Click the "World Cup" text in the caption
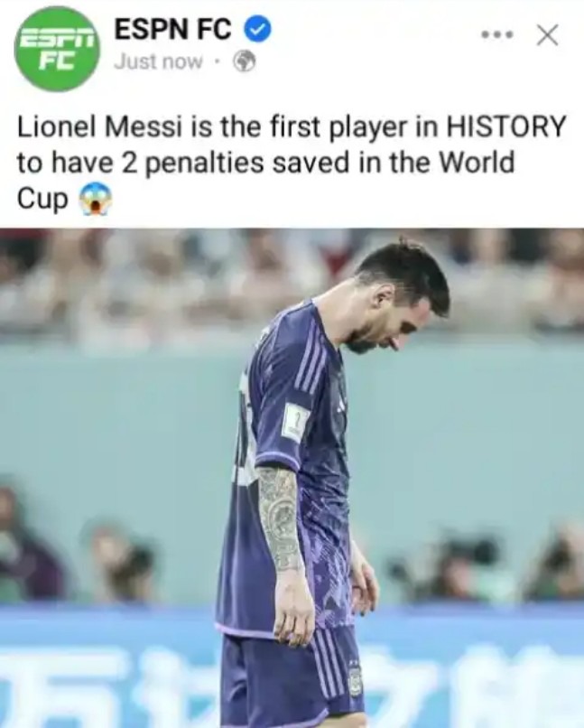Screen dimensions: 584x728 click(266, 181)
